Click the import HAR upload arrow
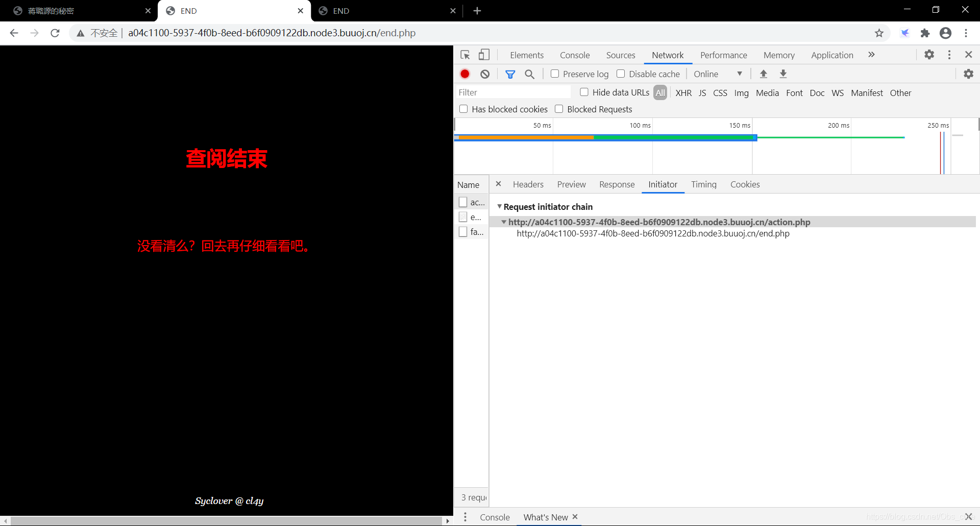This screenshot has width=980, height=526. click(x=764, y=74)
